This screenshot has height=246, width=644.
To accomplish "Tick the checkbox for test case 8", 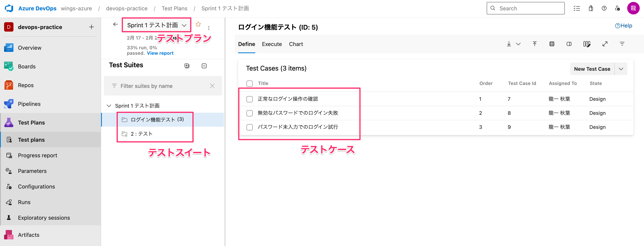I will pyautogui.click(x=249, y=113).
